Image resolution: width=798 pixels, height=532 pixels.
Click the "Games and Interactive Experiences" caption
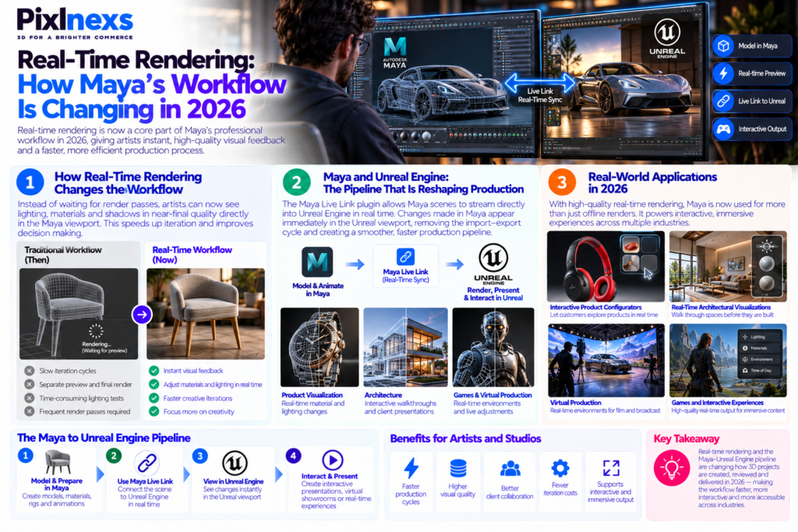(x=717, y=402)
